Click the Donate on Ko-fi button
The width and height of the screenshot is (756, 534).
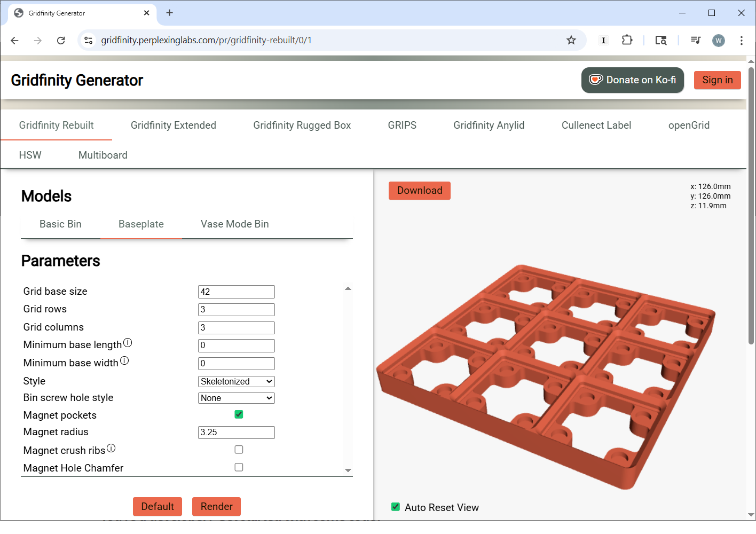pos(633,80)
